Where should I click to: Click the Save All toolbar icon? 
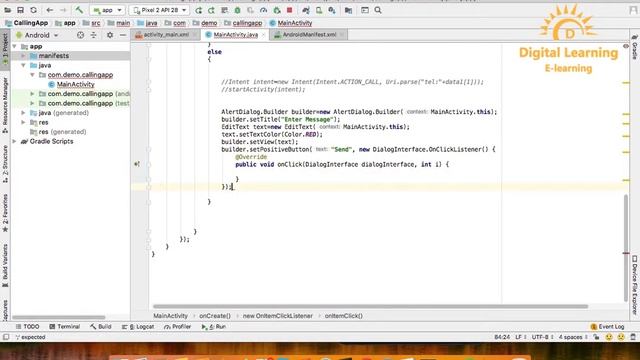coord(20,10)
